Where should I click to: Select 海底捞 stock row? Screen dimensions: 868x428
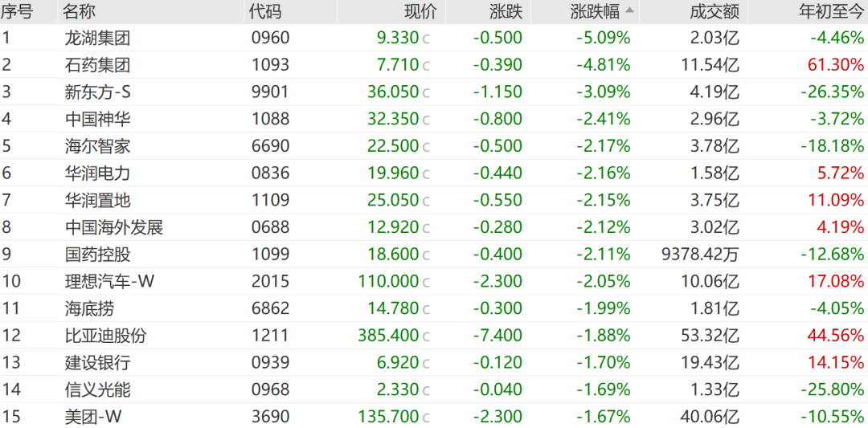434,308
